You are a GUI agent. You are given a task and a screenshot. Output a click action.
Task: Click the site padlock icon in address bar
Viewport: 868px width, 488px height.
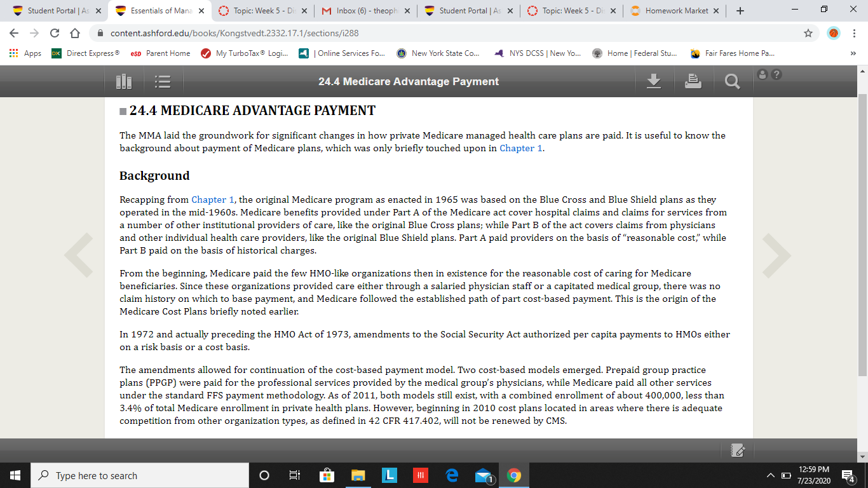(x=100, y=33)
